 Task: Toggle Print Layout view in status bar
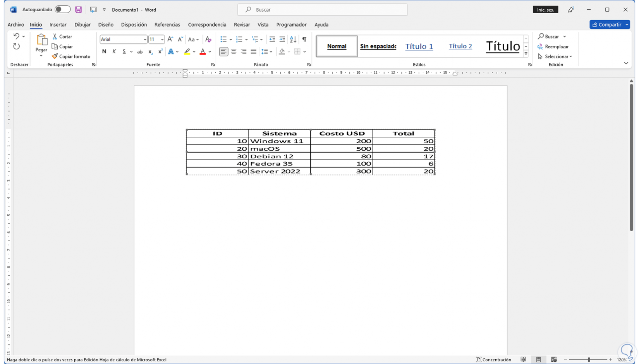(x=538, y=359)
